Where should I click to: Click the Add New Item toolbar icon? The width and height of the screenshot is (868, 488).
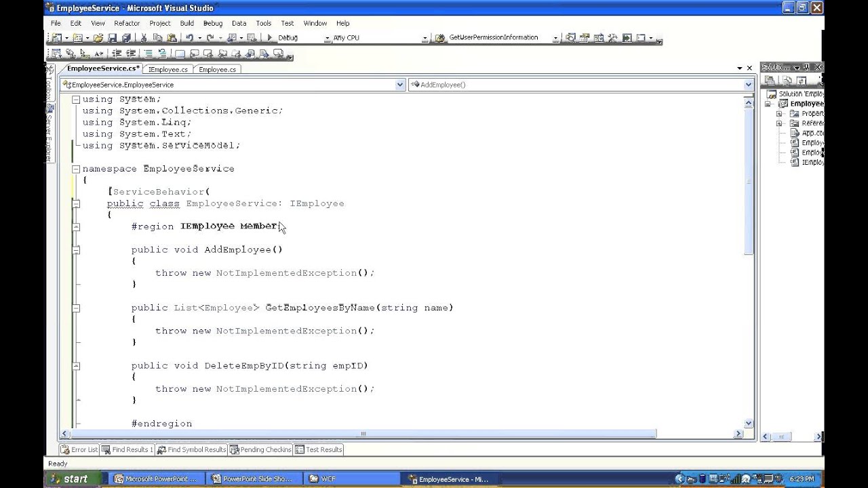coord(77,38)
